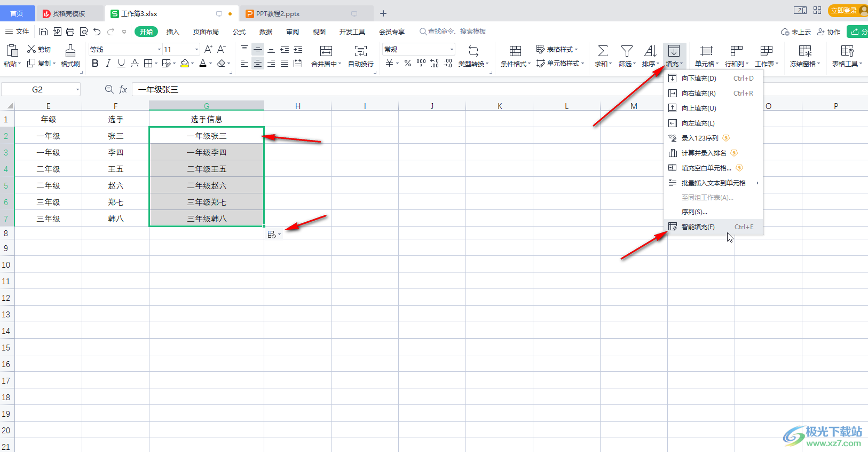
Task: Select Fill Down (向下填充) menu item
Action: point(713,78)
